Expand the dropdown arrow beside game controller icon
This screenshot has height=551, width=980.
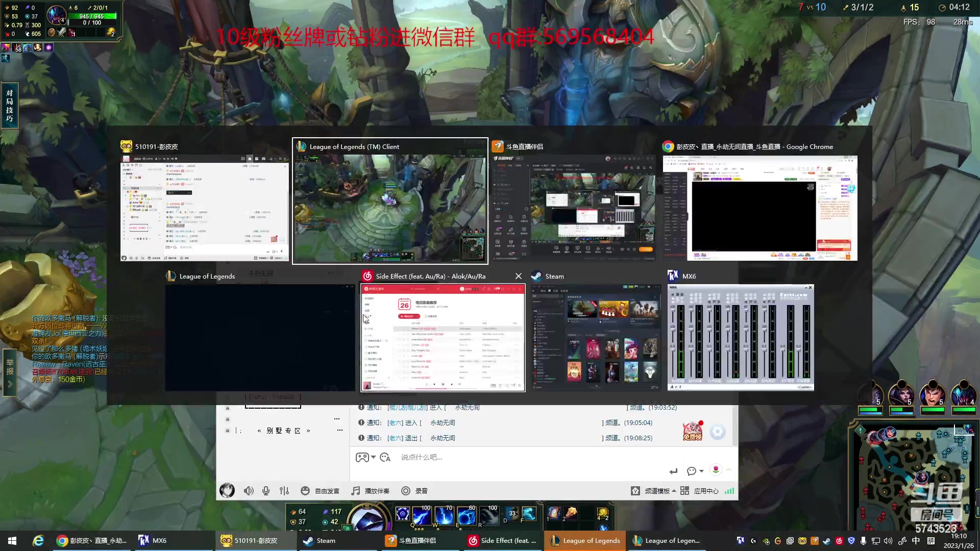[374, 457]
